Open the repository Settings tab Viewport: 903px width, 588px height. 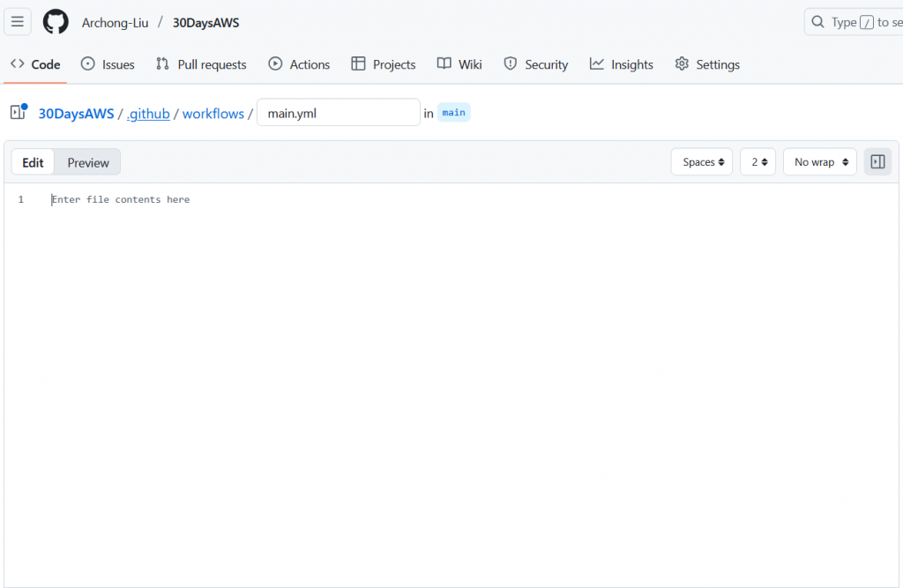click(x=707, y=64)
